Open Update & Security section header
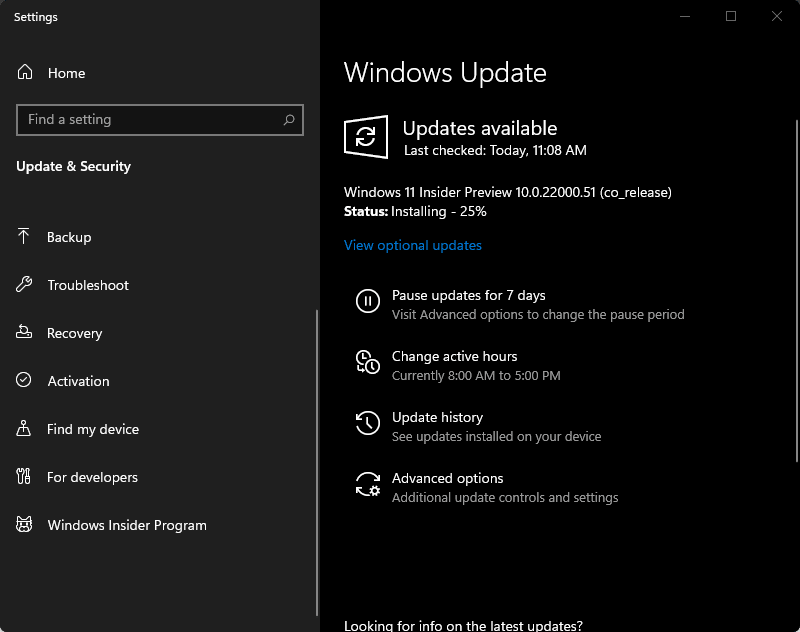800x632 pixels. point(73,166)
